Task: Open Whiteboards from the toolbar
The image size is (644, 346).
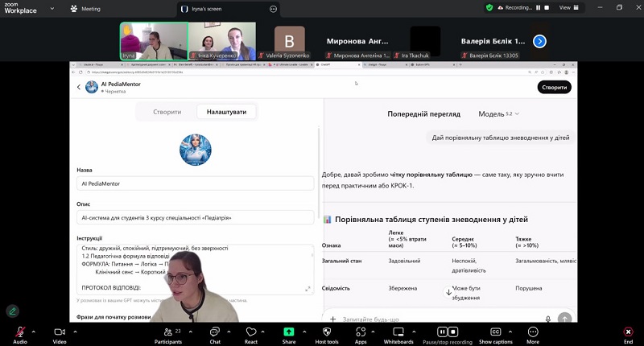Action: coord(398,332)
